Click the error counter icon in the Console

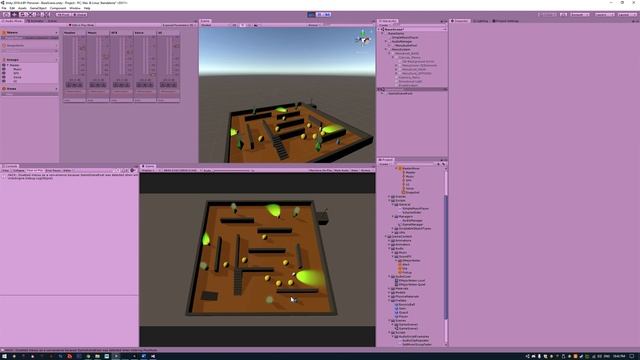click(x=133, y=171)
